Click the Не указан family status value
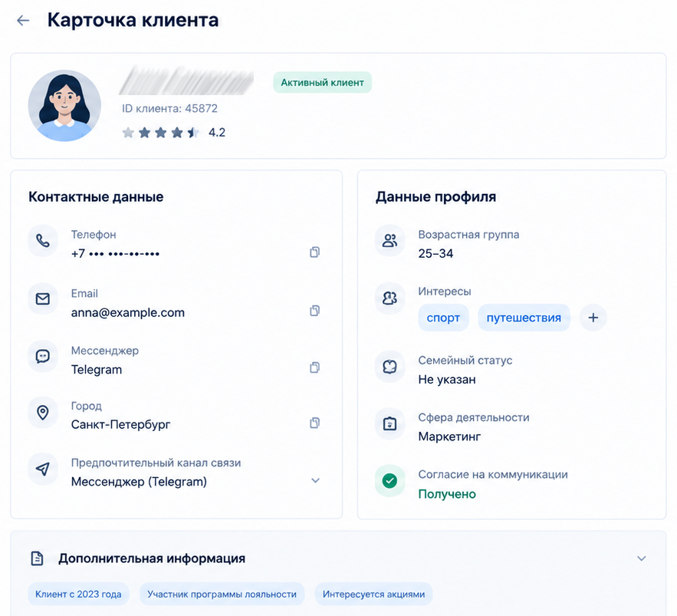This screenshot has height=616, width=677. click(x=447, y=380)
